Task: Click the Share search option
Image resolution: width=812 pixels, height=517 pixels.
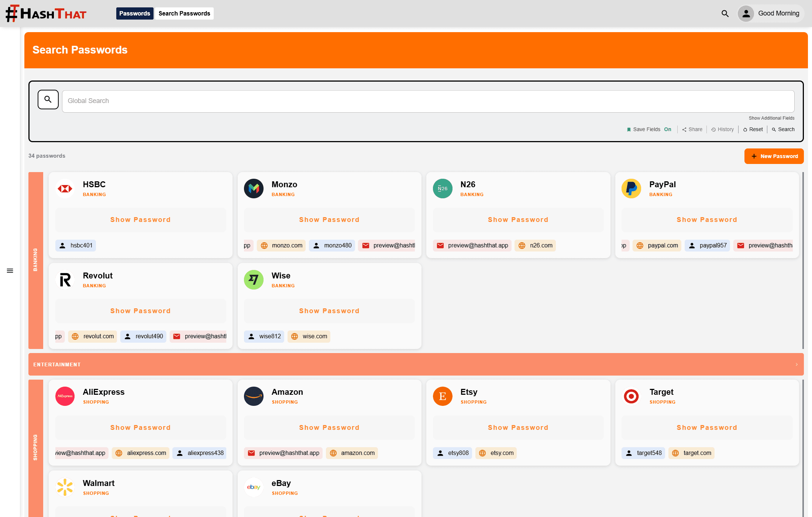Action: pyautogui.click(x=692, y=129)
